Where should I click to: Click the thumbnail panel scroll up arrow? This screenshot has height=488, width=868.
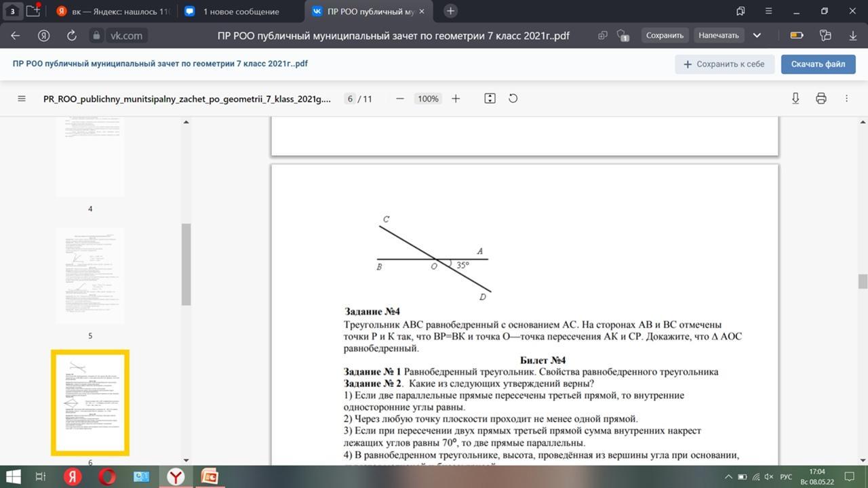click(186, 122)
